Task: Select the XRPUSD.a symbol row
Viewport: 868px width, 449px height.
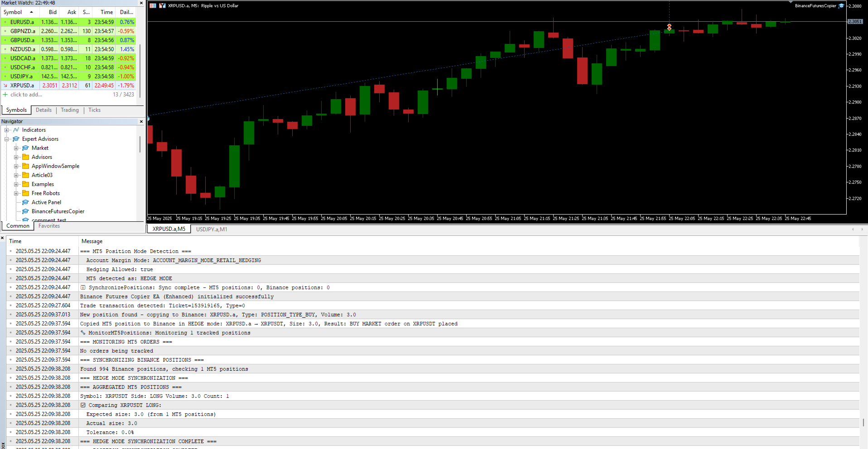Action: point(68,86)
